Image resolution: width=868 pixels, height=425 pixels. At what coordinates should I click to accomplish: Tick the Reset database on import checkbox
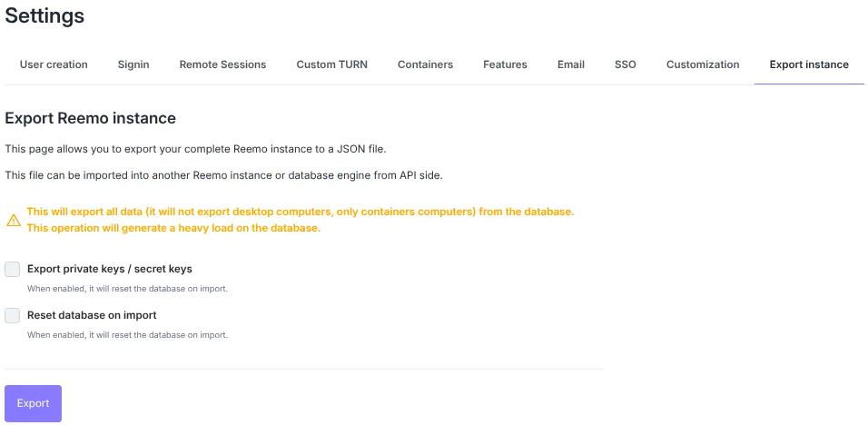(12, 315)
